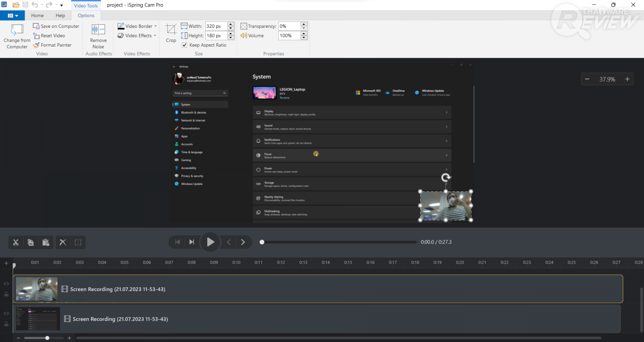Click the Format Painter icon
Screen dimensions: 644x342
click(x=36, y=45)
